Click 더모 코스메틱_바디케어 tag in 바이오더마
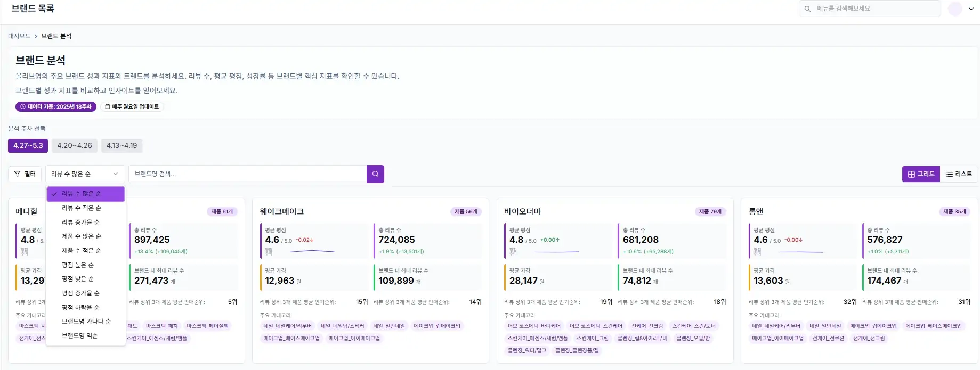The image size is (980, 370). click(534, 326)
